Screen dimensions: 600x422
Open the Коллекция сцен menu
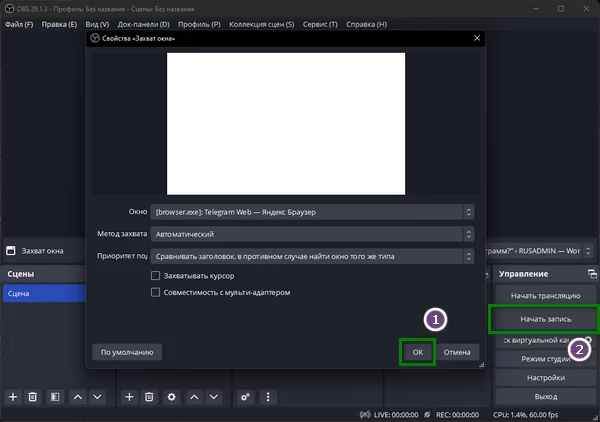[x=261, y=23]
